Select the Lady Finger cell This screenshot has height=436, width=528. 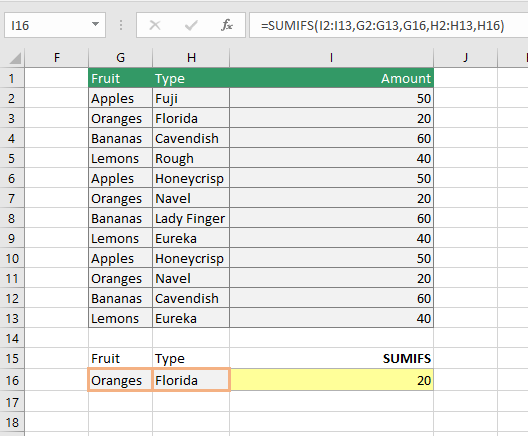point(191,219)
